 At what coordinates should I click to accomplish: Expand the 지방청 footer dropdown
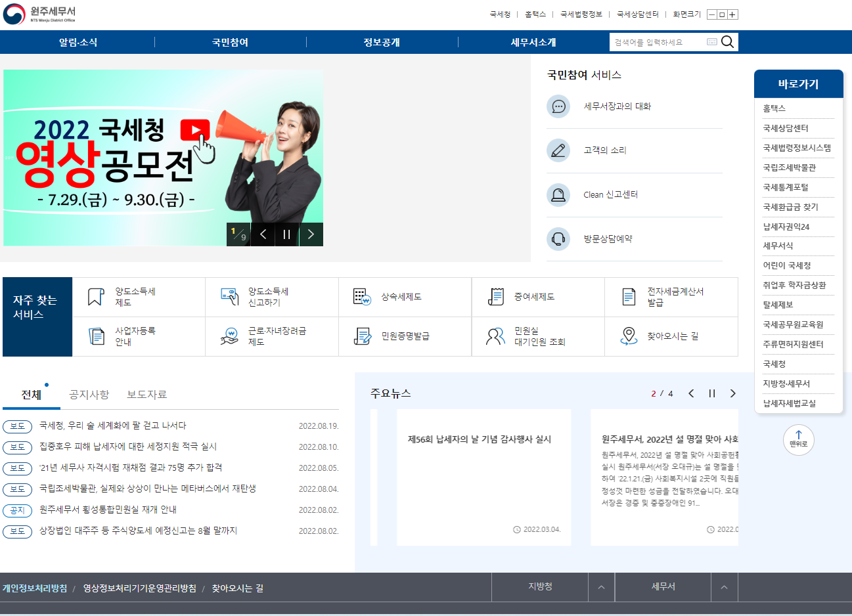pos(540,586)
